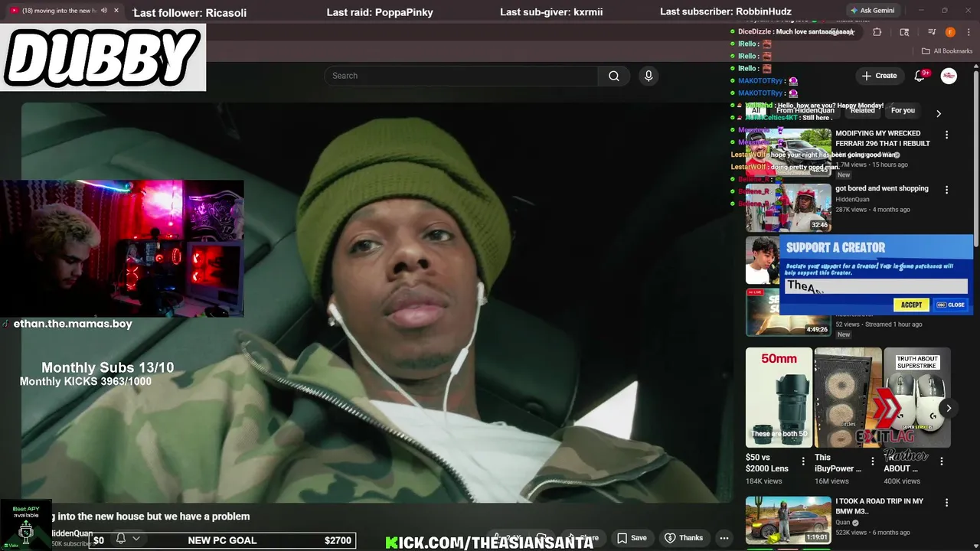Click the YouTube search magnifier button

pyautogui.click(x=614, y=76)
